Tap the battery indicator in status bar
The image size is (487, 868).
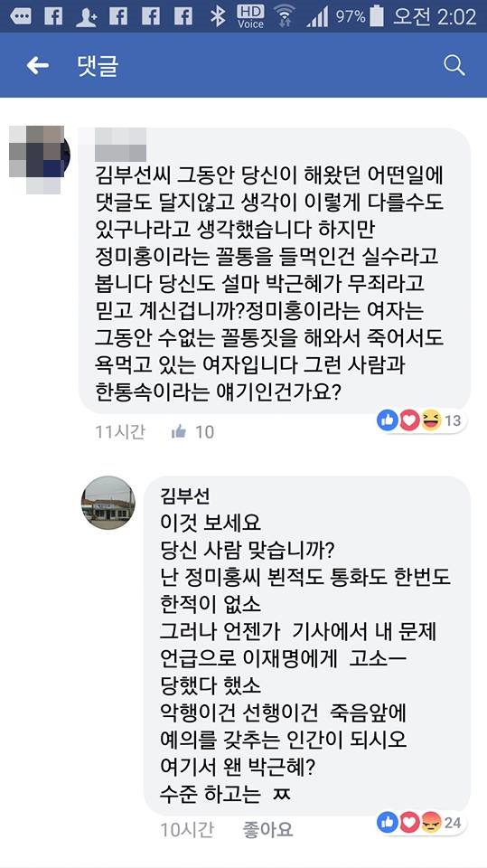(x=377, y=16)
